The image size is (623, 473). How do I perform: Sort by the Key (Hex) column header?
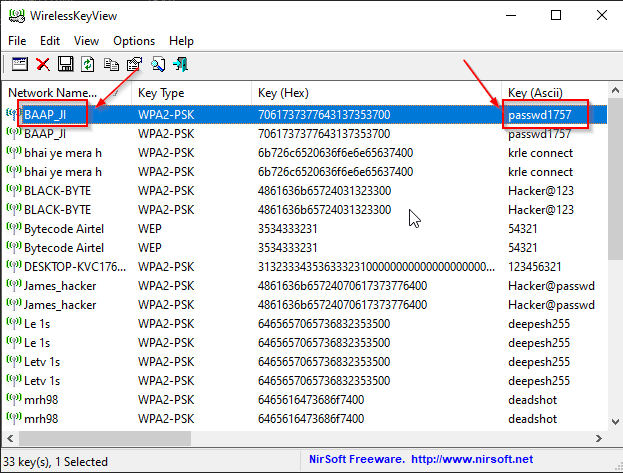tap(376, 93)
